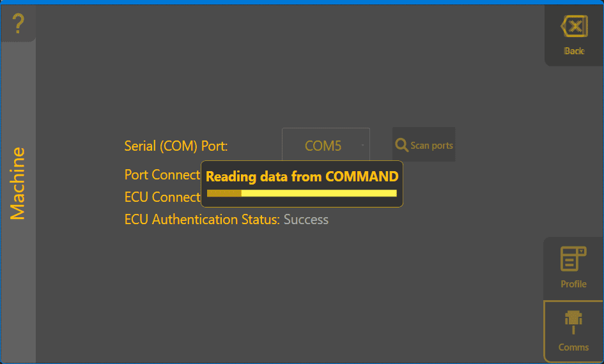Click the 'ECU Connect' status label
Image resolution: width=604 pixels, height=364 pixels.
pyautogui.click(x=162, y=197)
